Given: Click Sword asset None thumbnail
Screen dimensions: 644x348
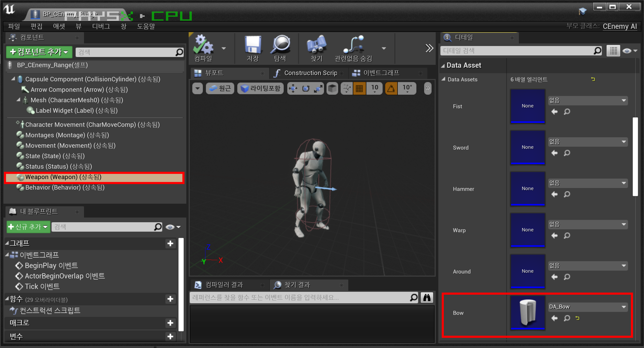Looking at the screenshot, I should (x=527, y=147).
